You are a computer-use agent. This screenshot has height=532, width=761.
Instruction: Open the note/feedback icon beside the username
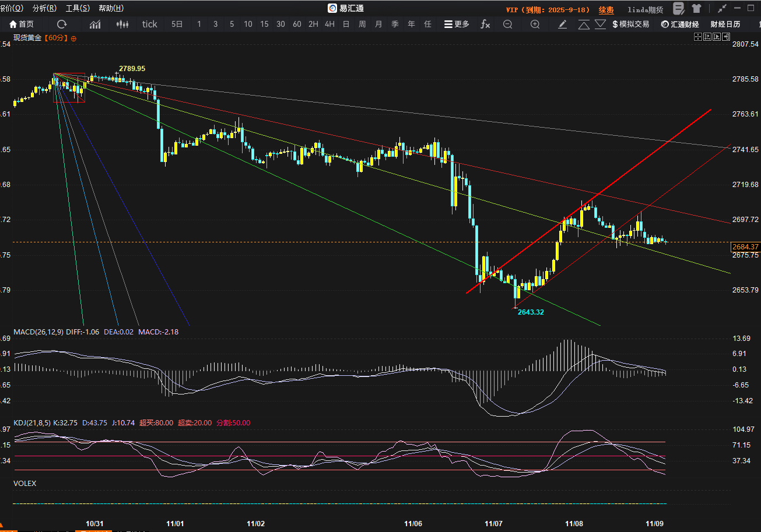coord(679,8)
